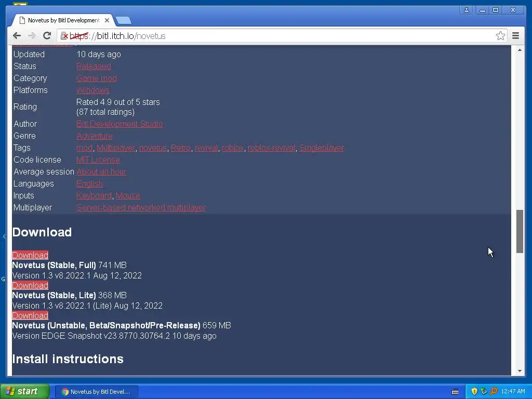Open the Mouse input link

[x=128, y=196]
